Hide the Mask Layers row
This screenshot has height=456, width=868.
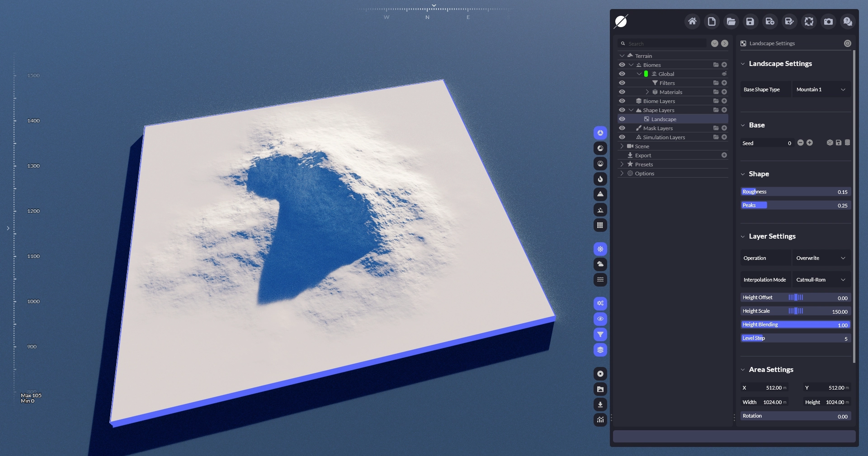tap(622, 128)
